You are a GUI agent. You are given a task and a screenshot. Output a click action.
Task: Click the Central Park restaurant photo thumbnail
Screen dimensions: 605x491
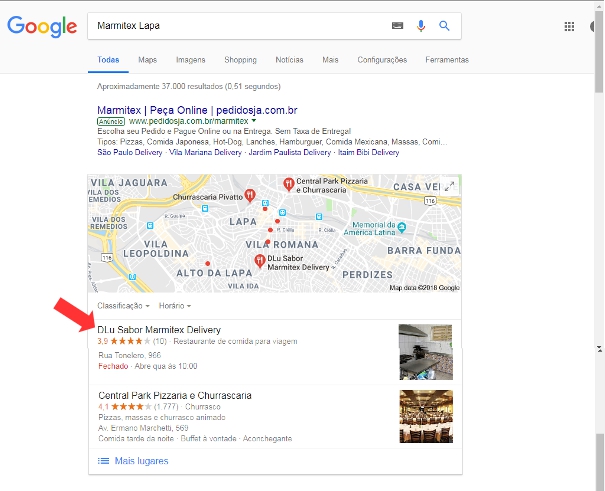426,417
